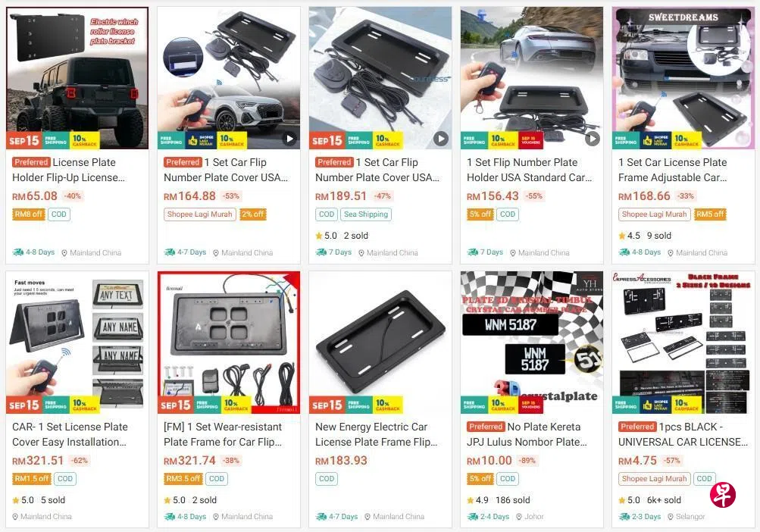Click the red circular logo badge at the screenshot's bottom right
This screenshot has height=532, width=760.
[723, 495]
